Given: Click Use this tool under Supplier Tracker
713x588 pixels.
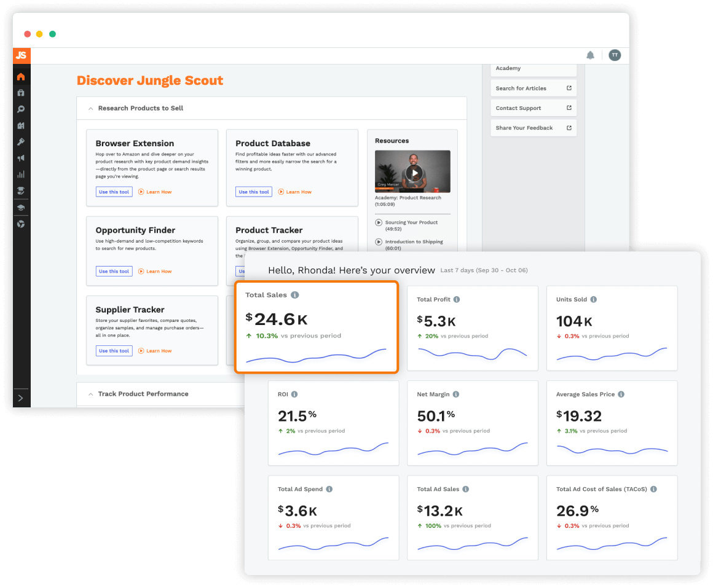Looking at the screenshot, I should [114, 351].
